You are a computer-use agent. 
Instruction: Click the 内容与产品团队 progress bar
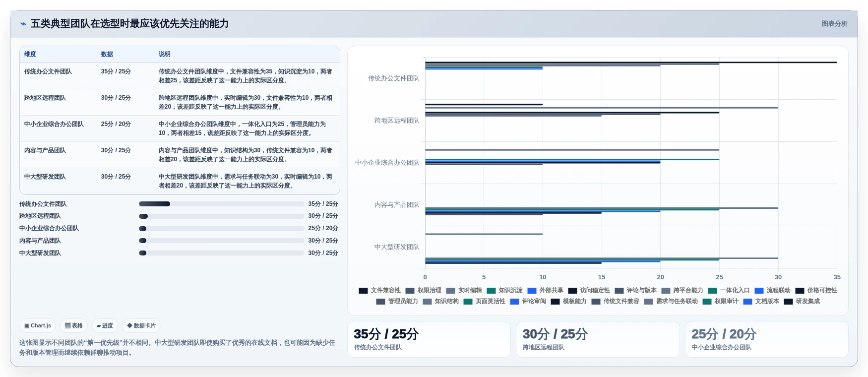pyautogui.click(x=221, y=241)
